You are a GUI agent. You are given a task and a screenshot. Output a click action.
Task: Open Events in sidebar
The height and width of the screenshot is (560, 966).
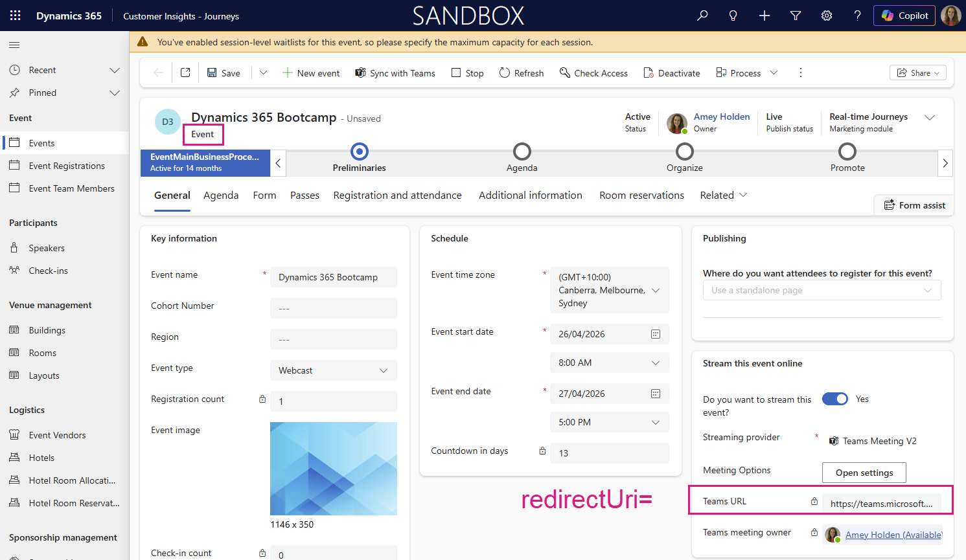pos(65,143)
